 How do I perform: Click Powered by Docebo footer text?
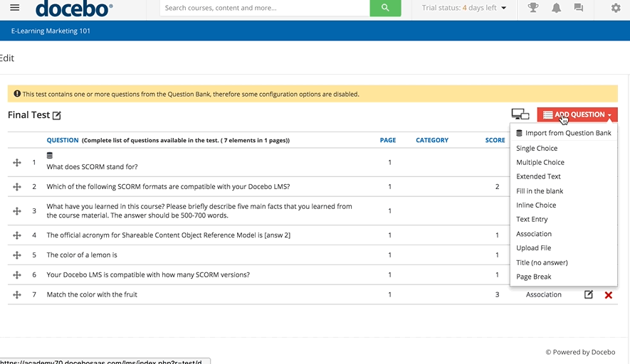pyautogui.click(x=580, y=352)
